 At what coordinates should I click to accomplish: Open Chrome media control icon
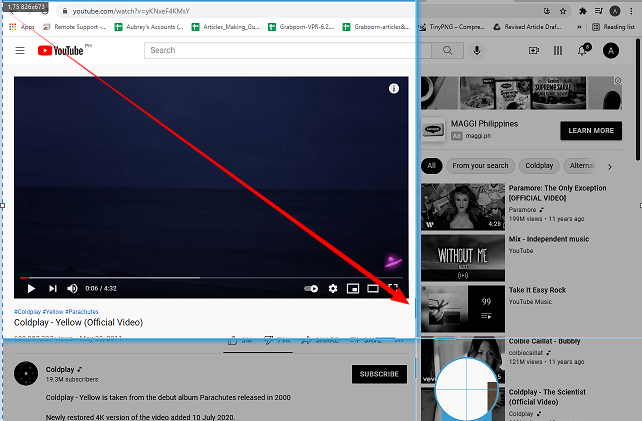click(x=599, y=11)
